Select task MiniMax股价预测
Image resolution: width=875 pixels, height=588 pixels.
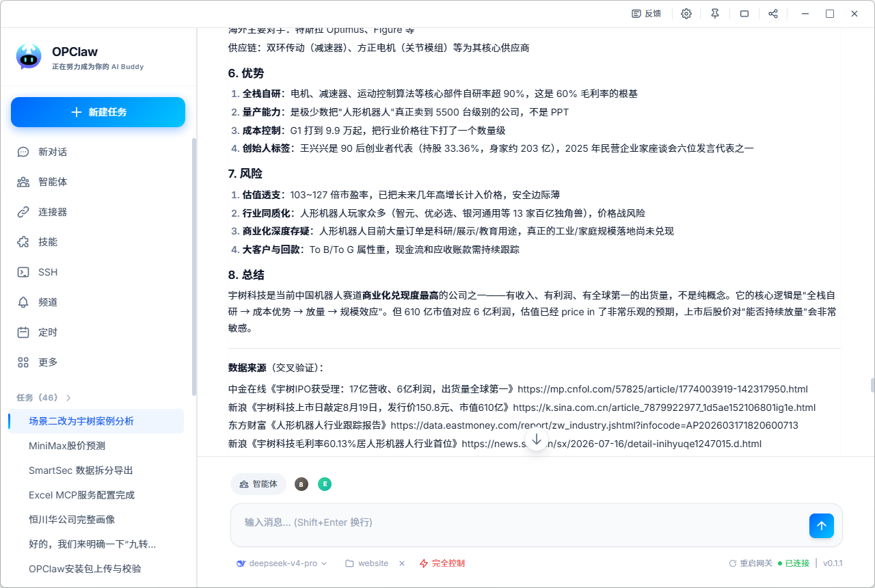click(x=96, y=446)
